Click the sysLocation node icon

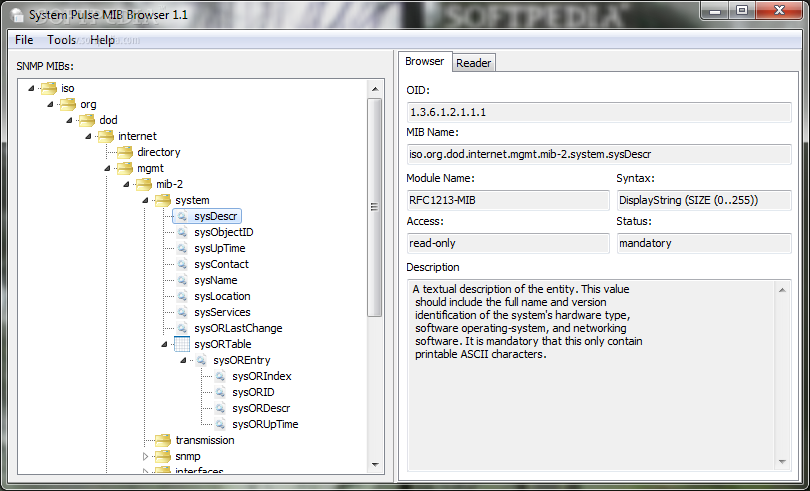pos(182,297)
